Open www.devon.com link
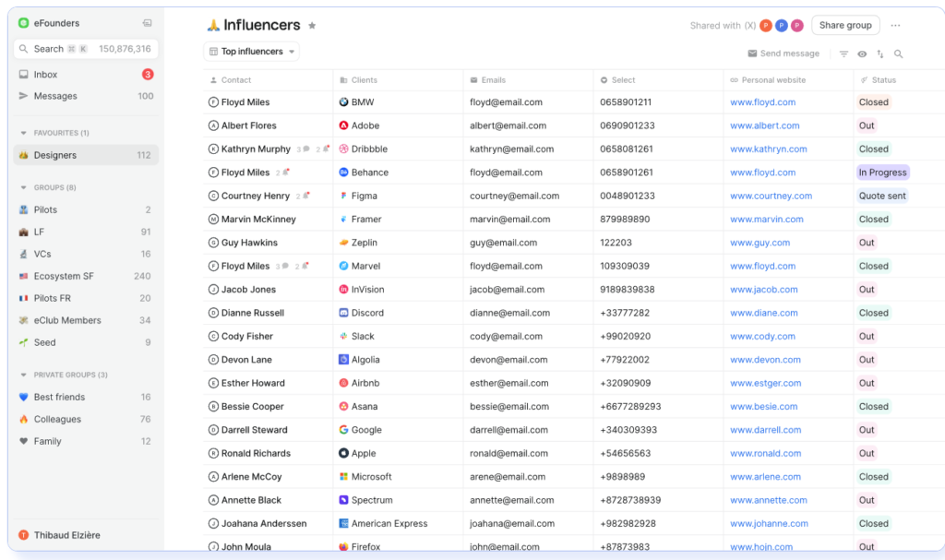This screenshot has height=560, width=945. point(765,359)
